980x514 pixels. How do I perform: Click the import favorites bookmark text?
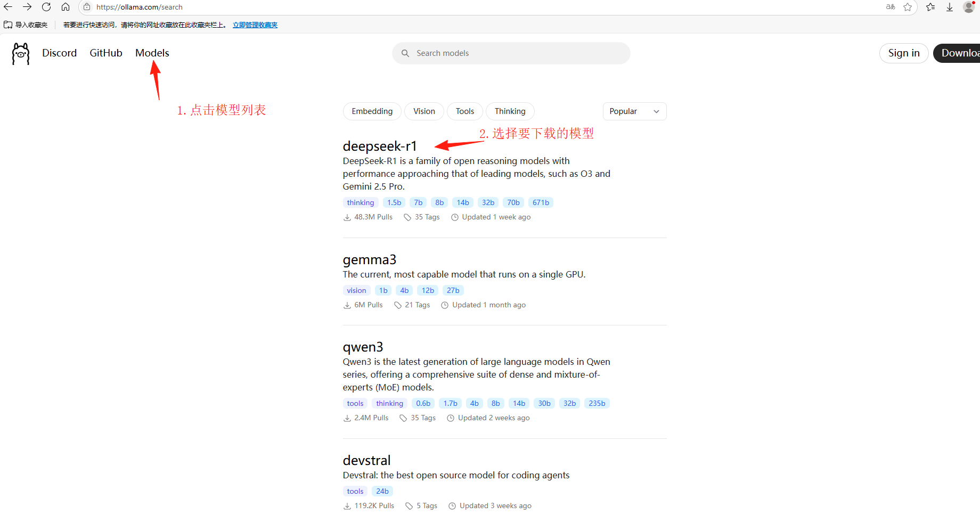[31, 25]
